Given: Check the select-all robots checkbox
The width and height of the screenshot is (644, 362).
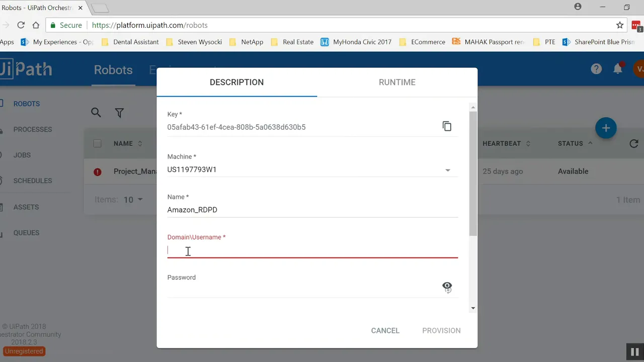Looking at the screenshot, I should (x=97, y=143).
